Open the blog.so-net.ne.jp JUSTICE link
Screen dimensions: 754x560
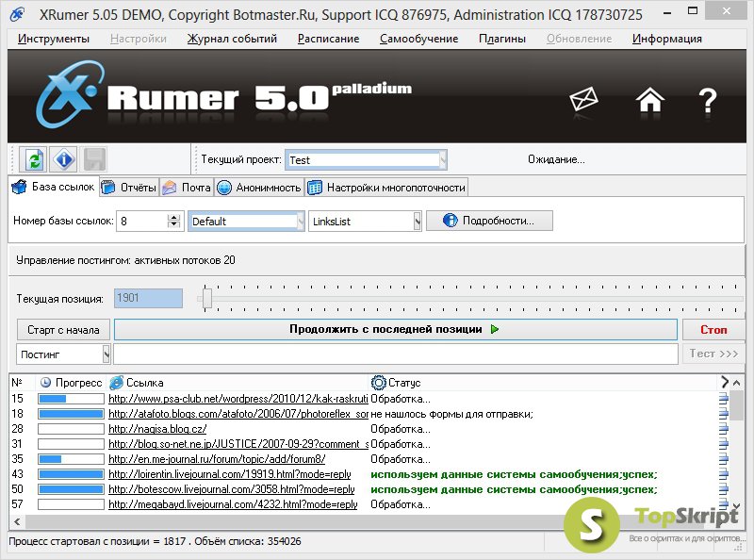tap(238, 444)
